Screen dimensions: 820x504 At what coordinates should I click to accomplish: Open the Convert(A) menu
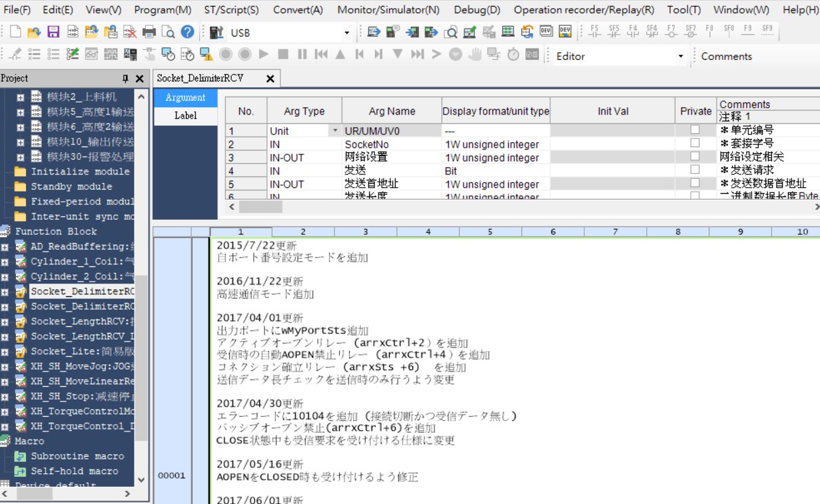[x=298, y=10]
